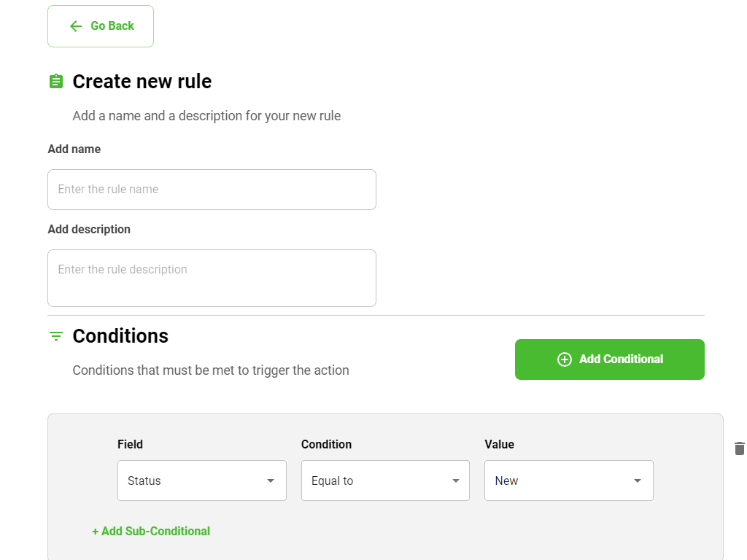
Task: Click the chevron arrow on the Status dropdown
Action: click(x=271, y=481)
